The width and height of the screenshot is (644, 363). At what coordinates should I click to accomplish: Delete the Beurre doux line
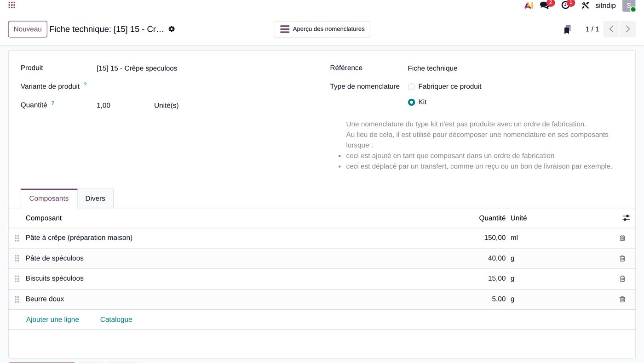click(622, 299)
